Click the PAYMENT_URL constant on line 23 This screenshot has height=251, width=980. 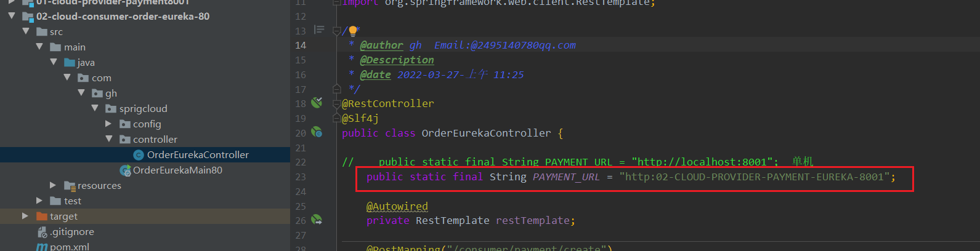pos(566,177)
